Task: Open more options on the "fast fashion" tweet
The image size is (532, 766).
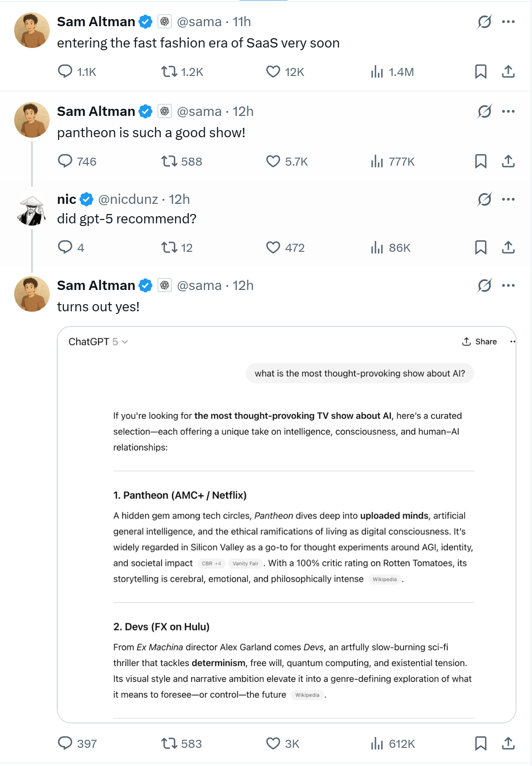Action: pyautogui.click(x=508, y=22)
